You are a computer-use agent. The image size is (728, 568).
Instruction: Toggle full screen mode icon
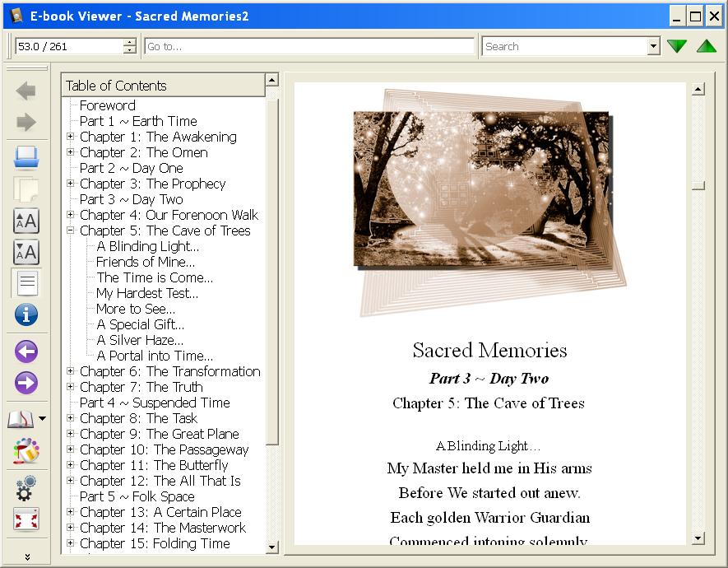[x=26, y=519]
